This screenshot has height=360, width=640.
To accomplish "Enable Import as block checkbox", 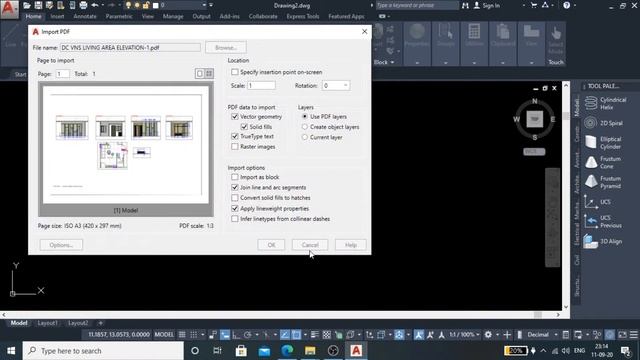I will tap(235, 177).
